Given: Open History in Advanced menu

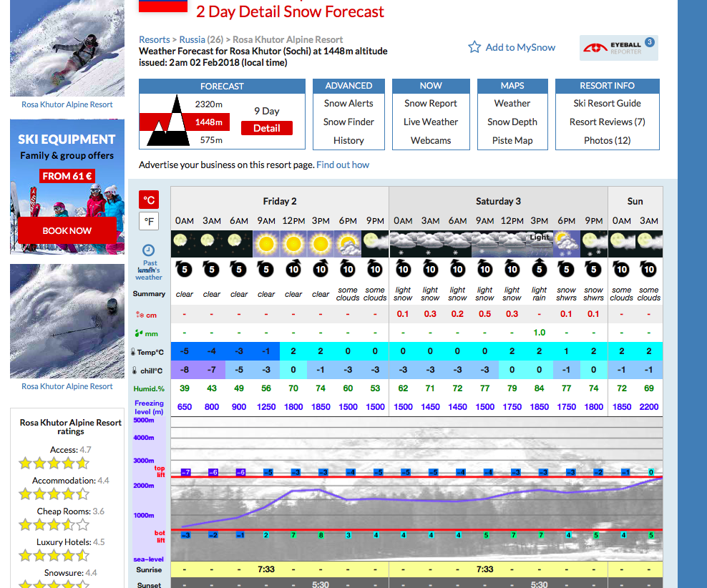Looking at the screenshot, I should (348, 140).
